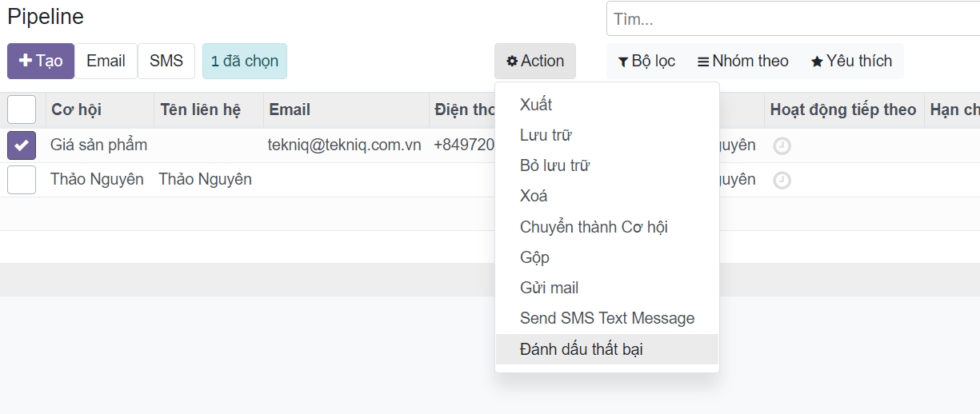980x414 pixels.
Task: Click the SMS button
Action: tap(166, 61)
